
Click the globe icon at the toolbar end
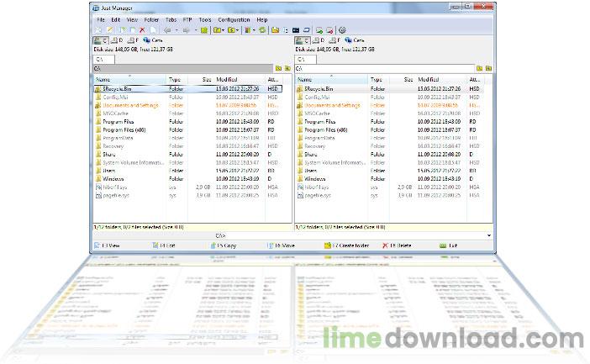tap(341, 29)
